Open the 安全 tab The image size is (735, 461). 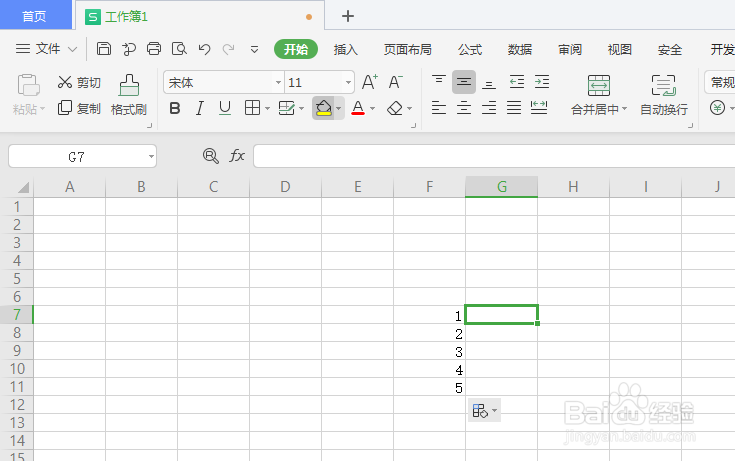pyautogui.click(x=669, y=49)
